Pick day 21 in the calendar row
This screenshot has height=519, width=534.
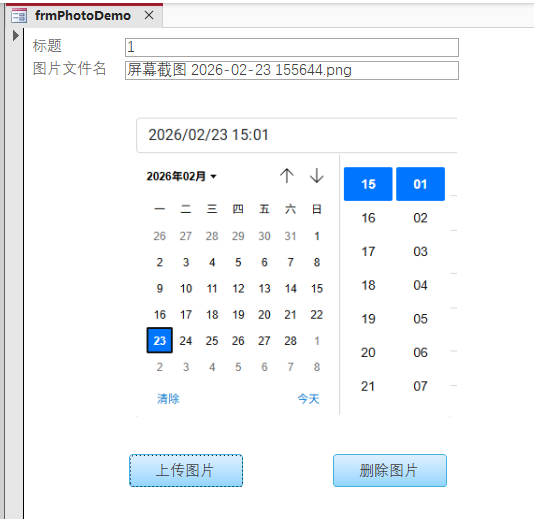click(x=290, y=315)
